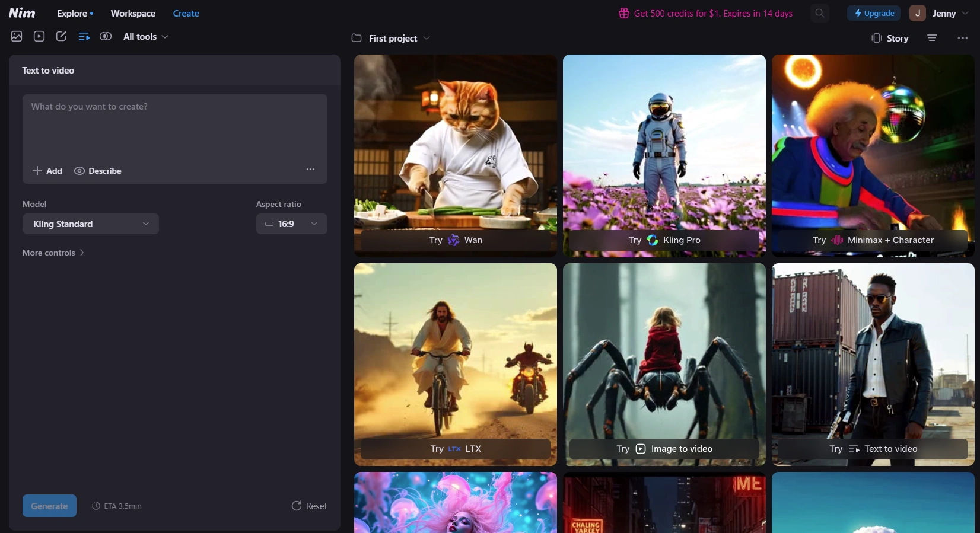Click Try Image to video button
The image size is (980, 533).
tap(664, 449)
